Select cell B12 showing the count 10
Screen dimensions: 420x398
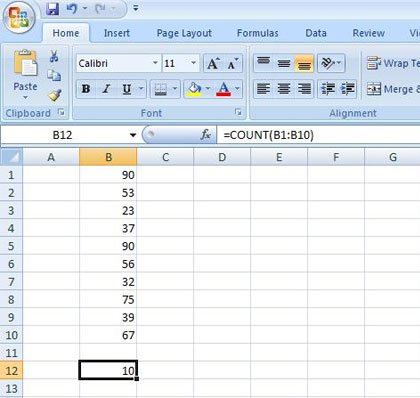[x=108, y=370]
